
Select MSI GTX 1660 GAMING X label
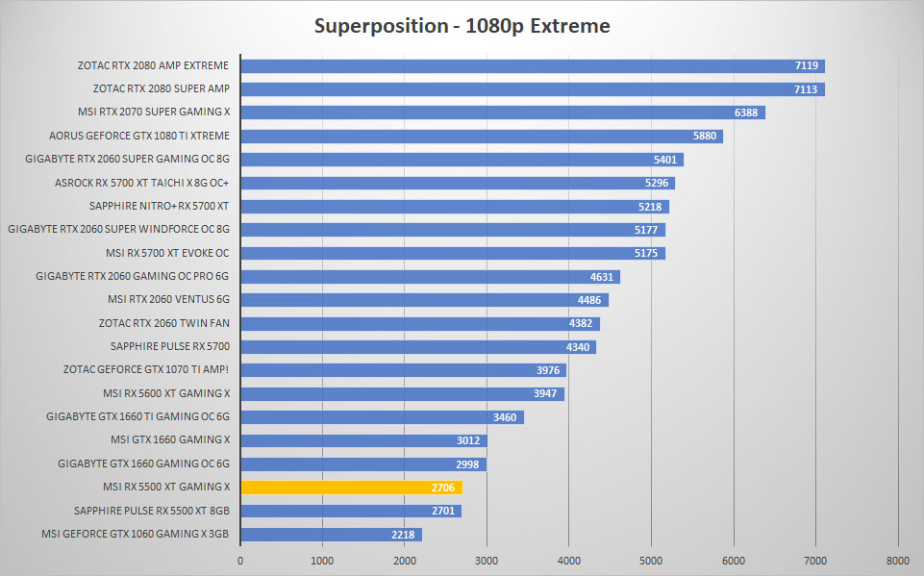pyautogui.click(x=170, y=439)
